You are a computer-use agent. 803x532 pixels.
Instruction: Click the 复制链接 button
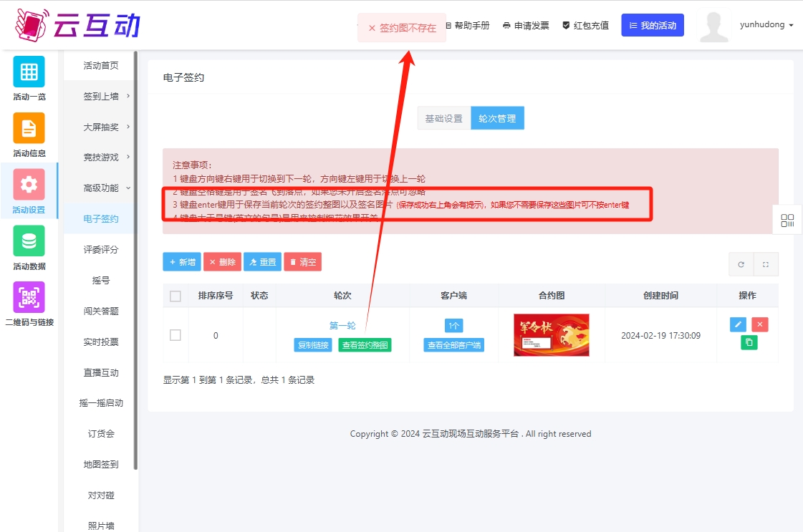[x=313, y=345]
